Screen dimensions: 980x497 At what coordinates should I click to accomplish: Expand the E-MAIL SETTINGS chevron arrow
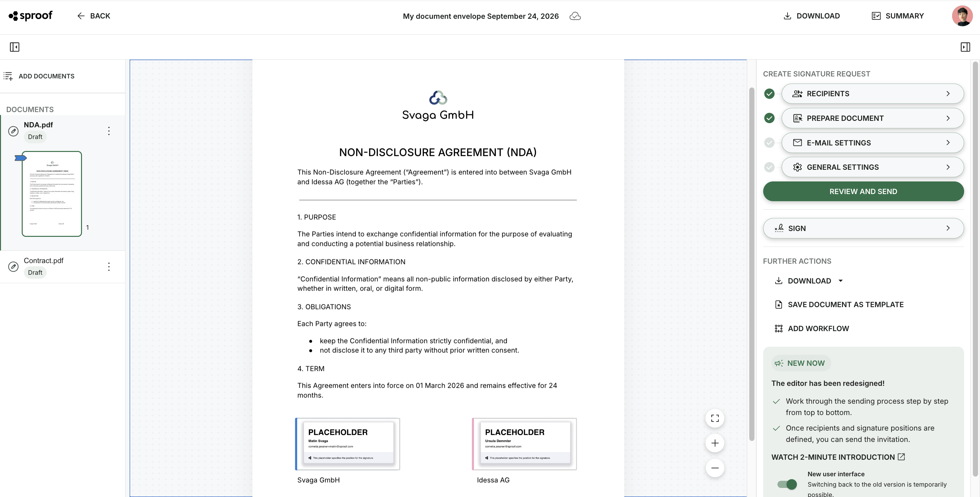[x=948, y=143]
